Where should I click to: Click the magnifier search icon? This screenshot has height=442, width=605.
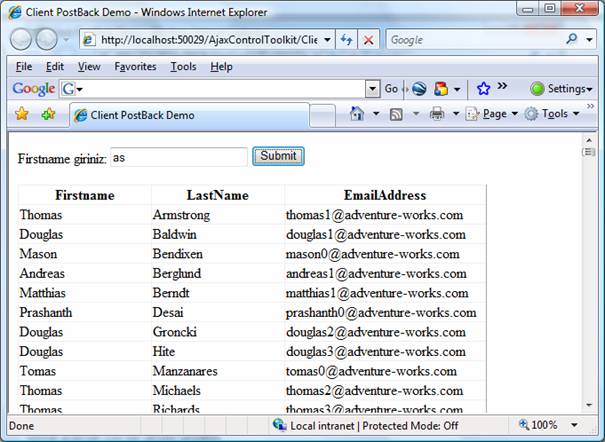point(571,39)
